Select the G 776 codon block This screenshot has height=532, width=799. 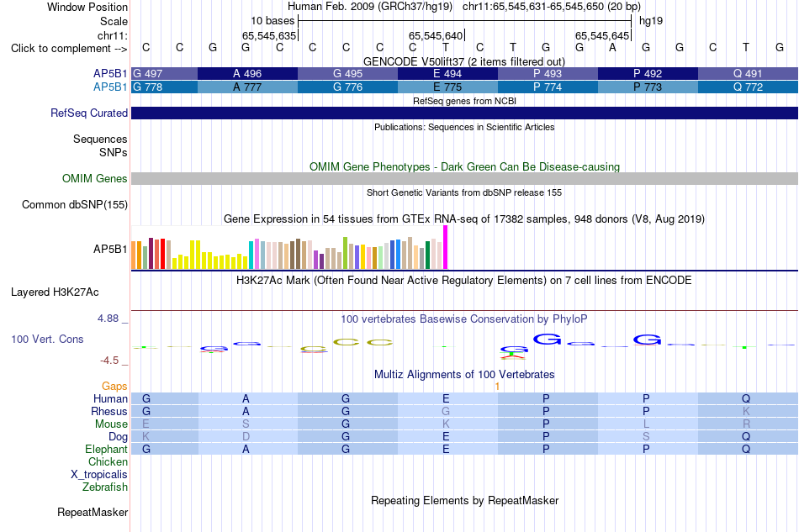tap(347, 87)
